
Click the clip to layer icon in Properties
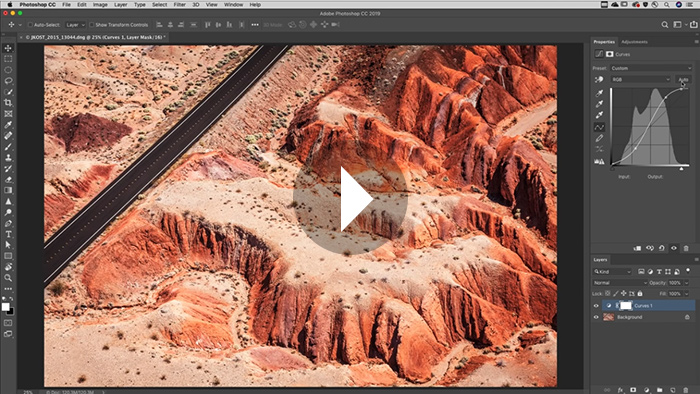[637, 248]
